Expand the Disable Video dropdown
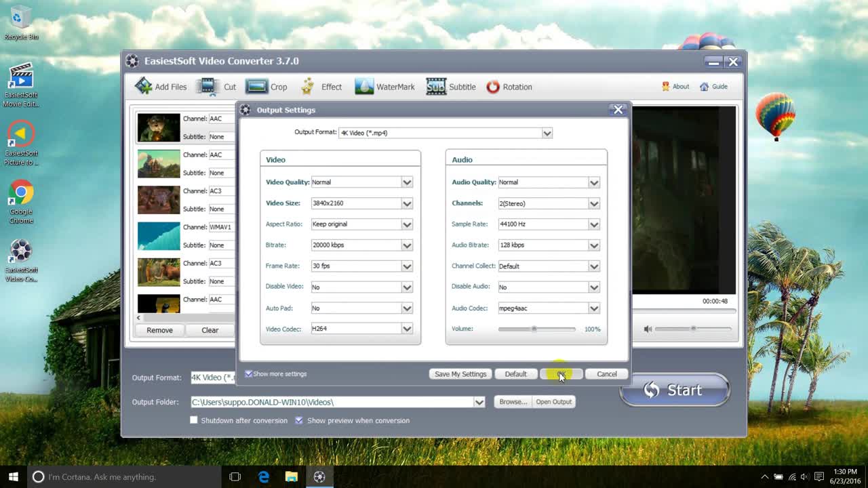Screen dimensions: 868x488 (407, 287)
